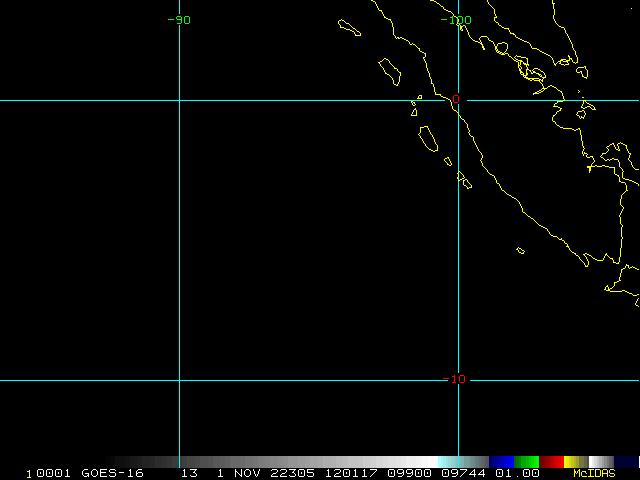Click the -90 longitude label
This screenshot has width=640, height=480.
[179, 20]
